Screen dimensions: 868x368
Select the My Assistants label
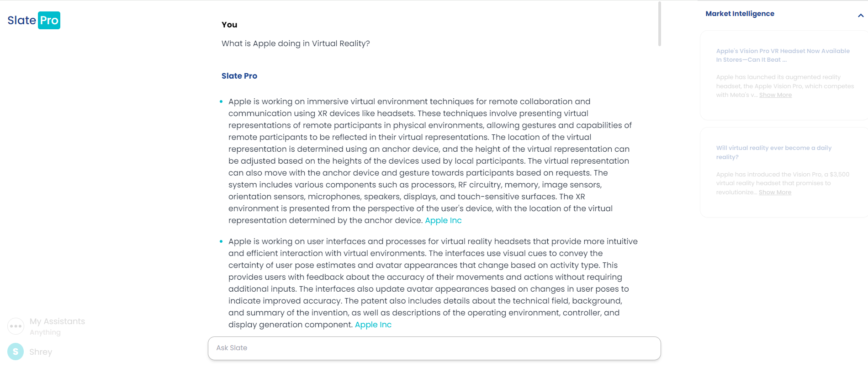pyautogui.click(x=57, y=321)
